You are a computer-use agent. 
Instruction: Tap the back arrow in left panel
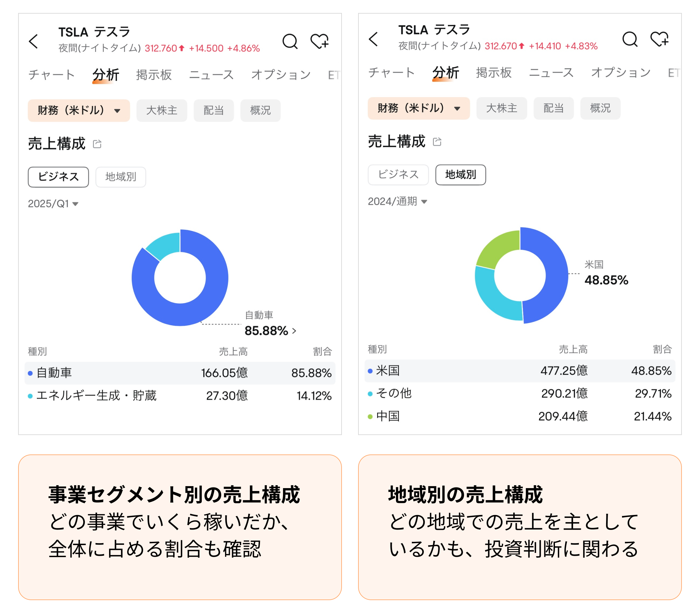point(34,41)
